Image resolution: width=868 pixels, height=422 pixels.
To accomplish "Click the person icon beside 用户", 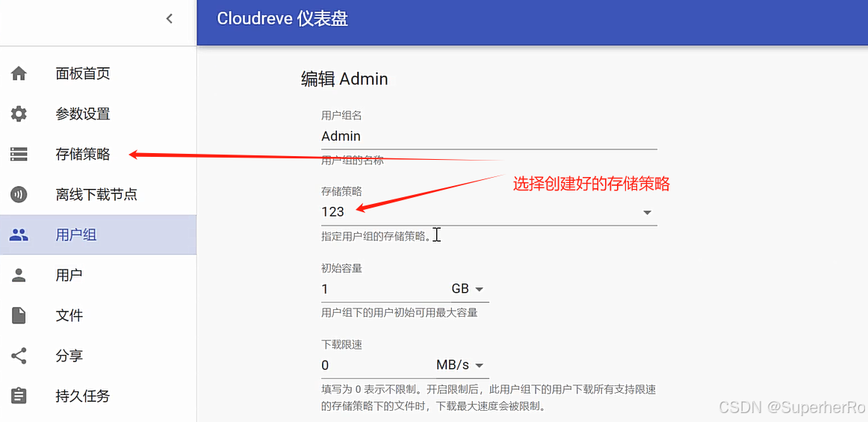I will point(19,276).
